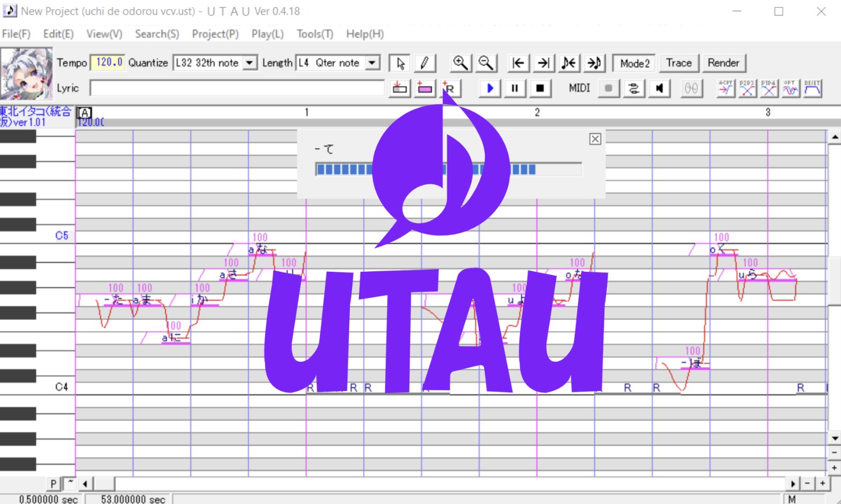
Task: Open the View menu
Action: pyautogui.click(x=104, y=34)
